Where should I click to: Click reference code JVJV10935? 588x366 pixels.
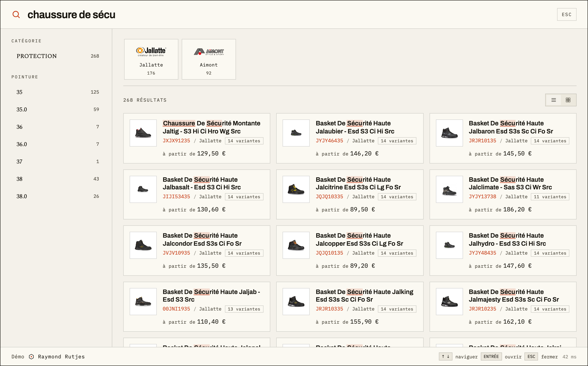[176, 253]
